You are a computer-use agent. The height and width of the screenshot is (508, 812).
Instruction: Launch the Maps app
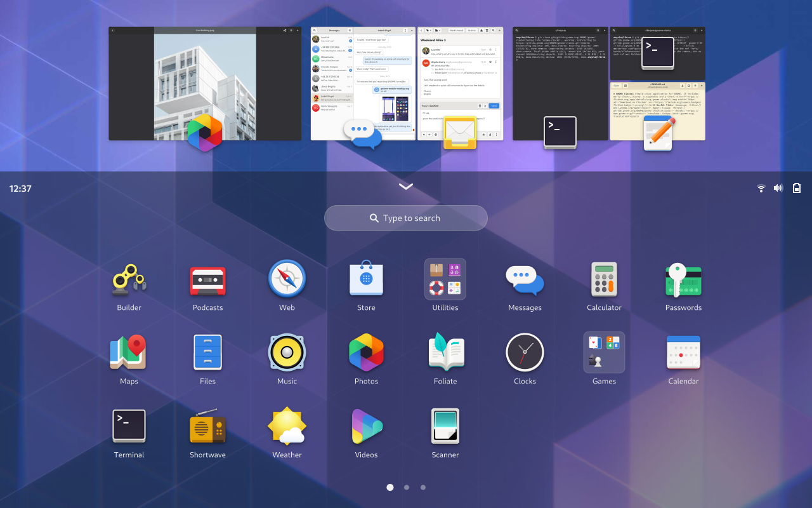click(129, 353)
